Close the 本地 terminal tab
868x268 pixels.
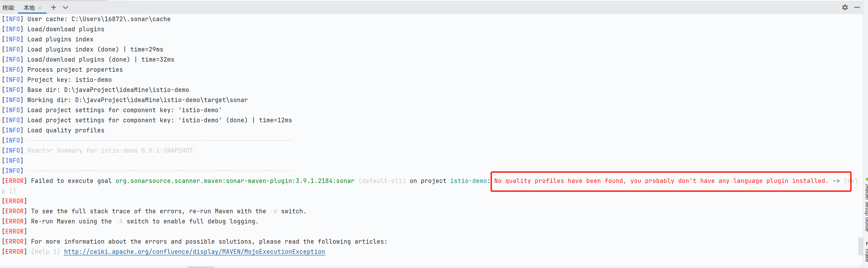(40, 7)
